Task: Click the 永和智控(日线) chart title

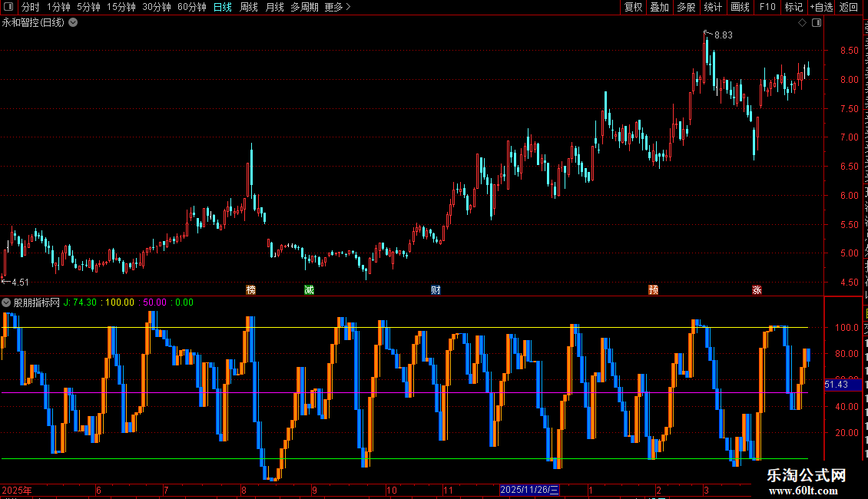Action: point(33,23)
